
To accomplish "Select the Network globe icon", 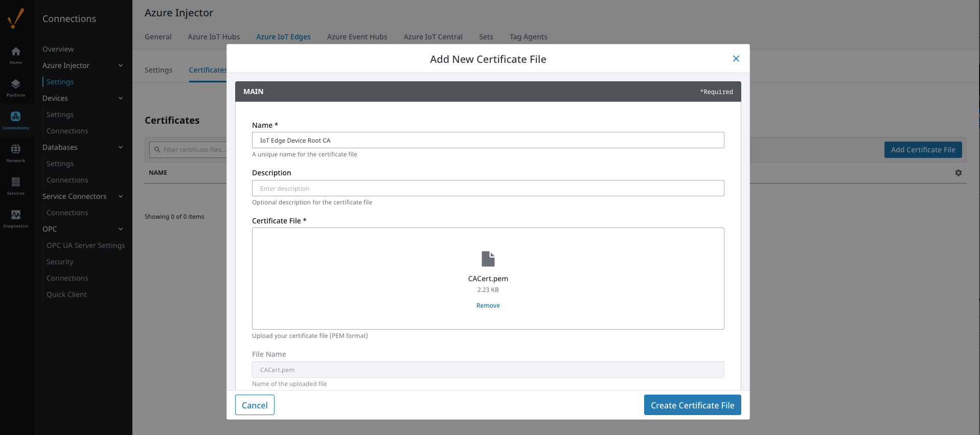I will click(x=16, y=152).
